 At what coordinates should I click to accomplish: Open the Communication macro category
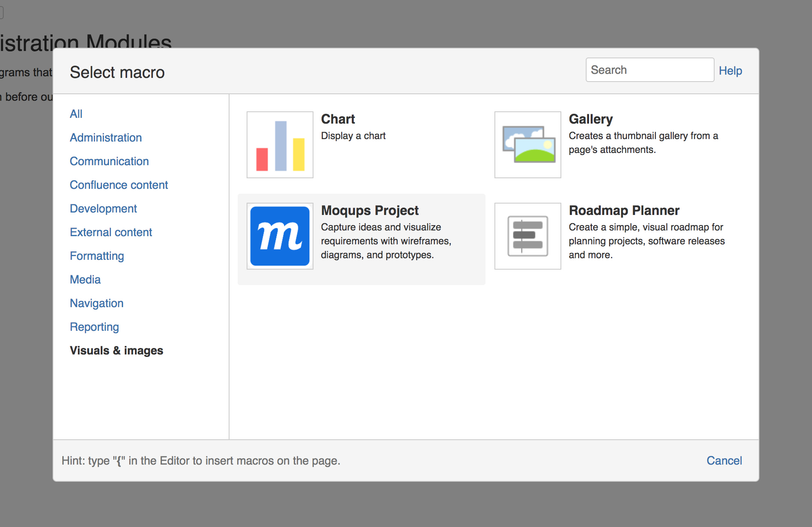(109, 161)
